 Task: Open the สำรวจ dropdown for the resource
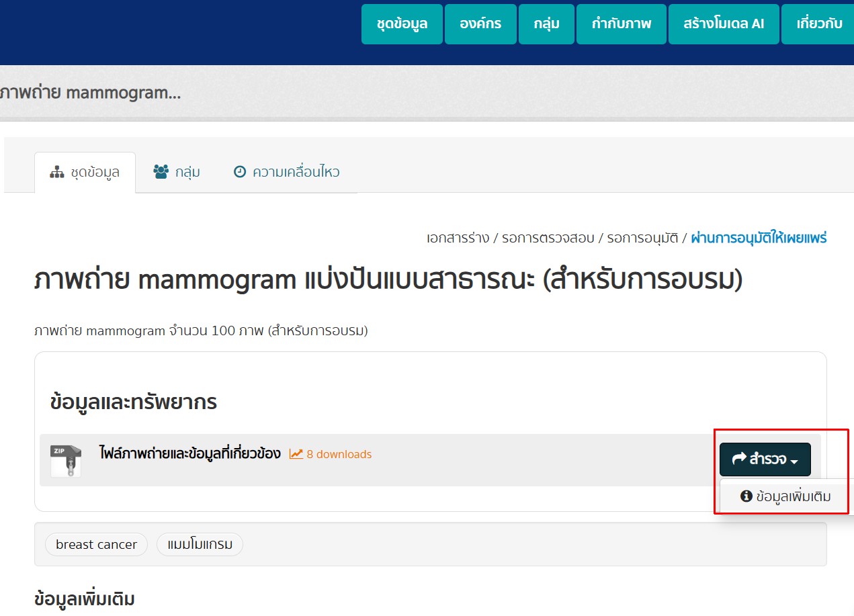pos(765,459)
